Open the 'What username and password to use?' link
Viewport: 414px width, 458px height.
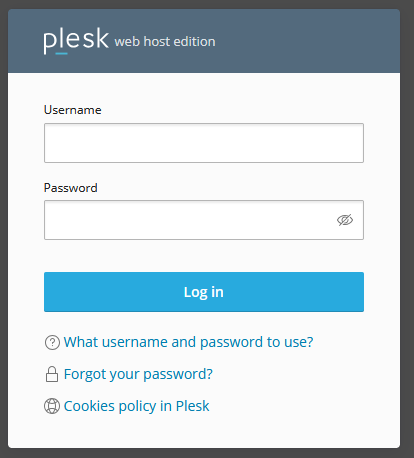click(188, 342)
